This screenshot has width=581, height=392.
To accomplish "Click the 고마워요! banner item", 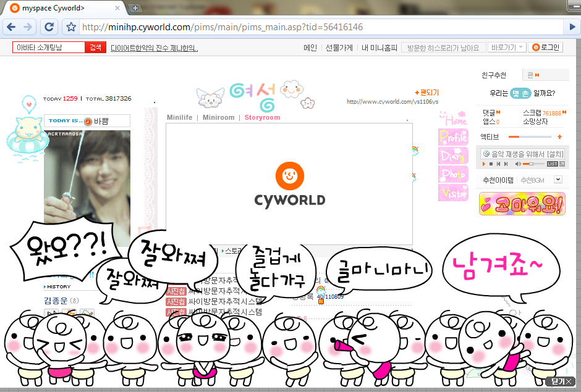I will coord(522,203).
